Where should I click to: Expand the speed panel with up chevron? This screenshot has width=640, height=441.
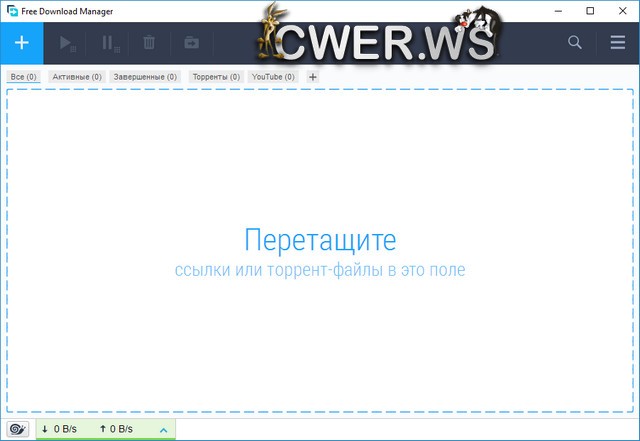[164, 430]
